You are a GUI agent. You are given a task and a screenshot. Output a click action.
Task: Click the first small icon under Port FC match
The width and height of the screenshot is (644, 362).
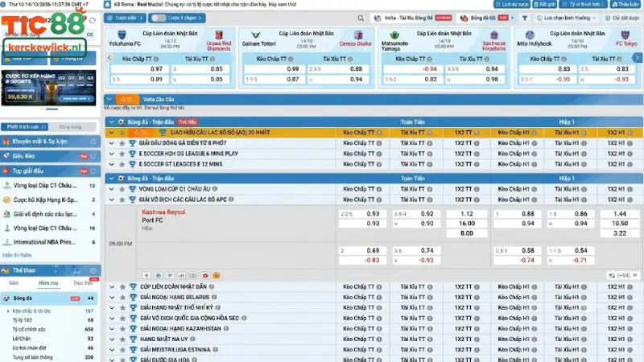pos(147,275)
